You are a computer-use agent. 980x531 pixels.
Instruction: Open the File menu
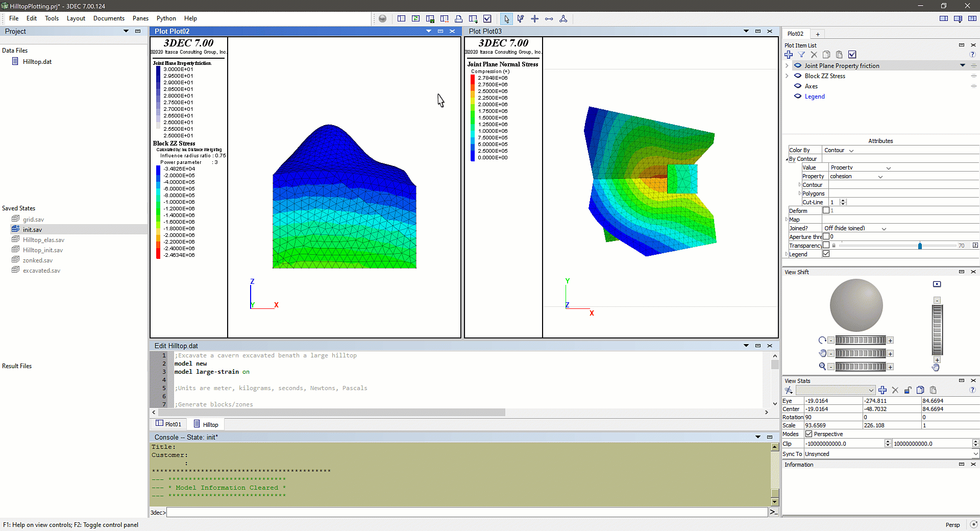coord(14,18)
